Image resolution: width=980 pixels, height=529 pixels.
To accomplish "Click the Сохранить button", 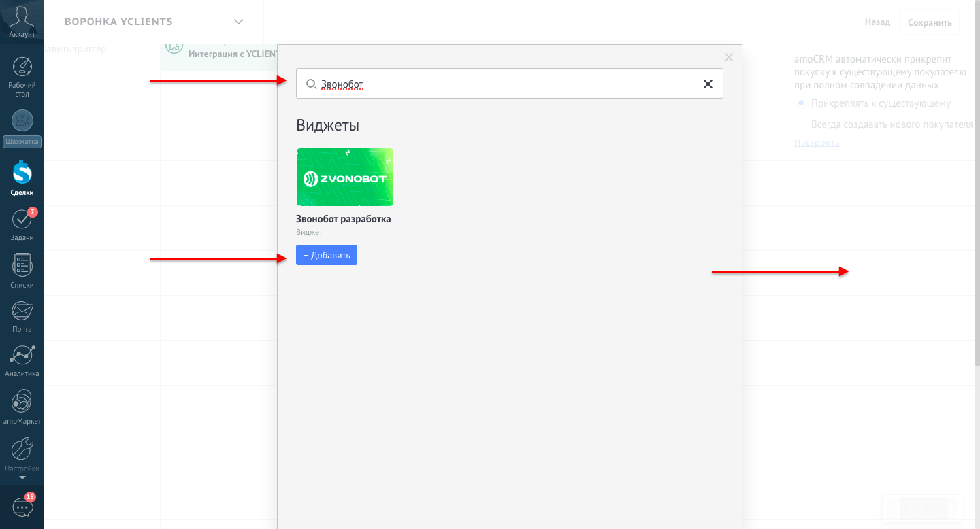I will coord(930,22).
